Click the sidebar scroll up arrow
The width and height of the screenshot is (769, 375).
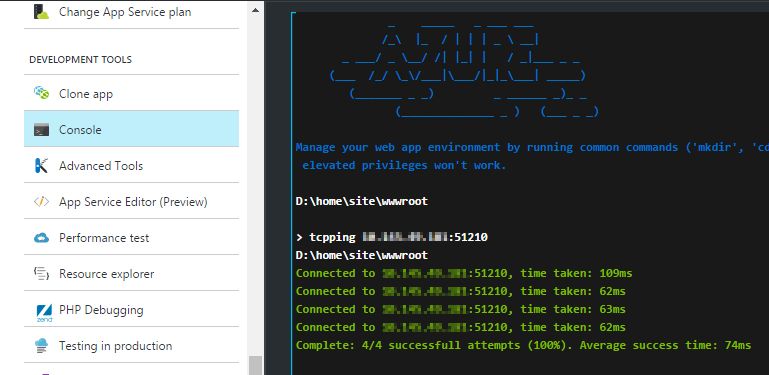click(x=255, y=9)
